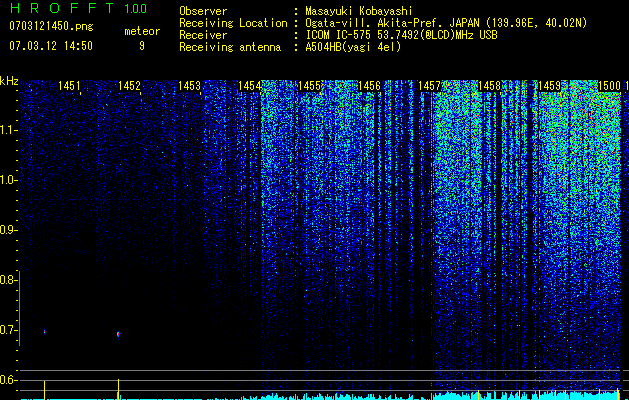The image size is (629, 400).
Task: Click the tall yellow meteor marker below 1452
Action: (x=118, y=389)
